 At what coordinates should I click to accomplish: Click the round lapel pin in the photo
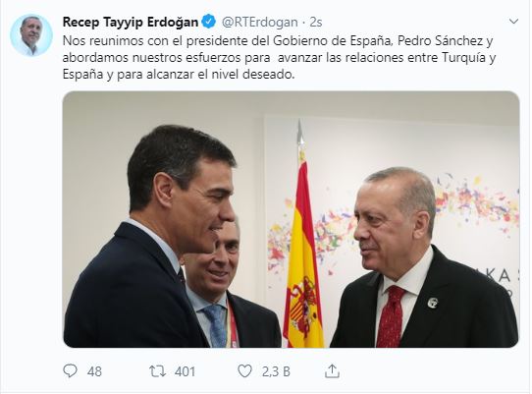[433, 303]
